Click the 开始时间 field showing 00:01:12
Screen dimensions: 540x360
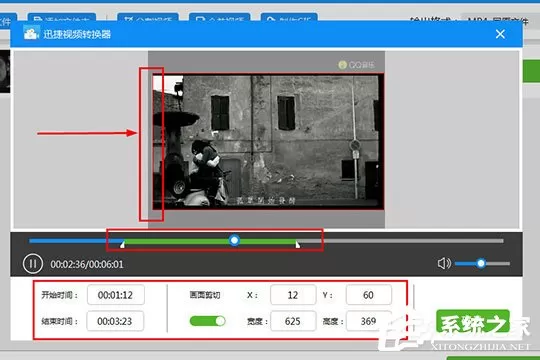(116, 295)
